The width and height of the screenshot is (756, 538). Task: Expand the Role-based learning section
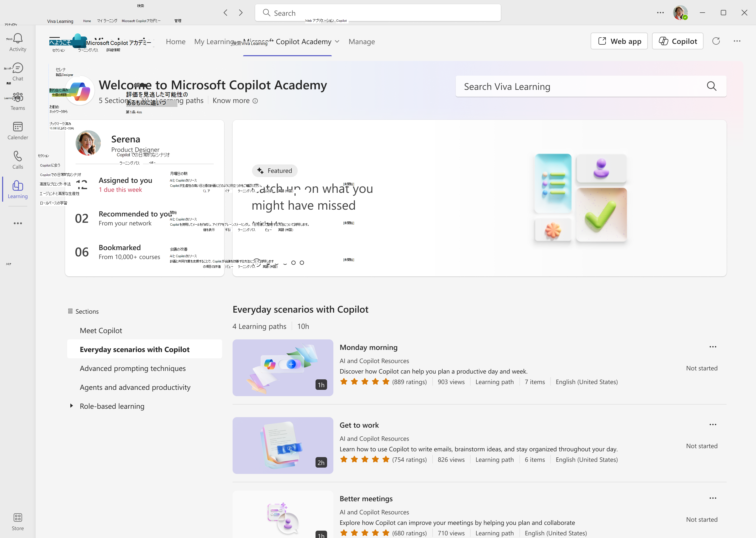(x=71, y=406)
